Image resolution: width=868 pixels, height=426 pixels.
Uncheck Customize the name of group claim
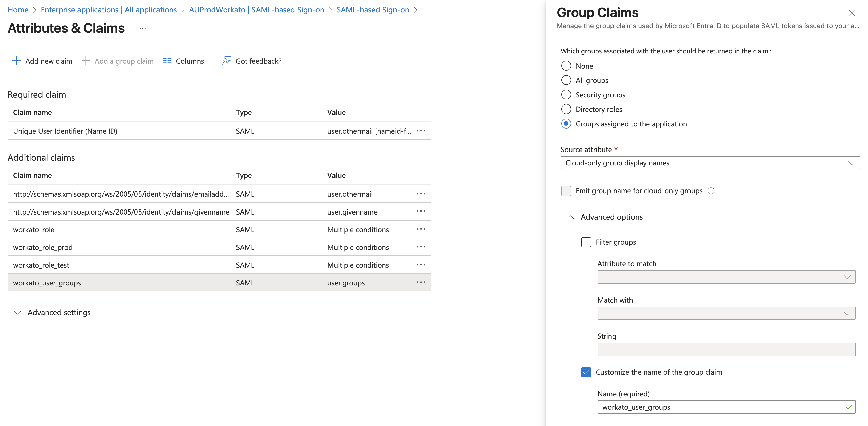point(586,372)
